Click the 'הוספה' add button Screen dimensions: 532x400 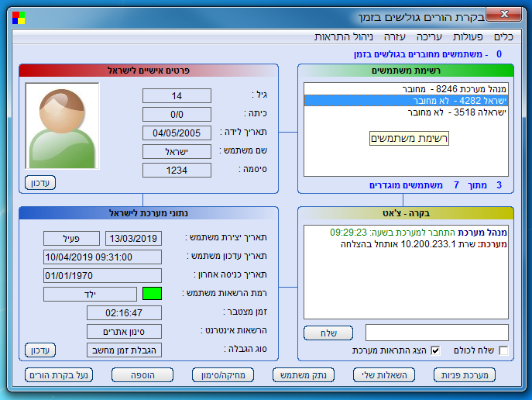142,376
